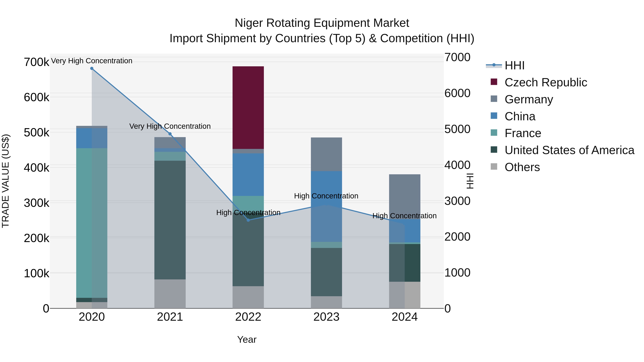Click the 'Very High Concentration' label above 2021
644x362 pixels.
pyautogui.click(x=170, y=126)
